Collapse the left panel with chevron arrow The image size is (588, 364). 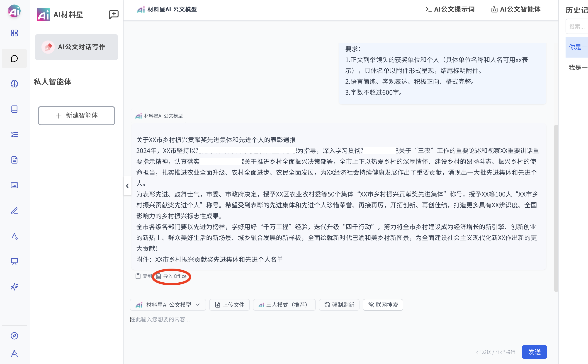[127, 186]
